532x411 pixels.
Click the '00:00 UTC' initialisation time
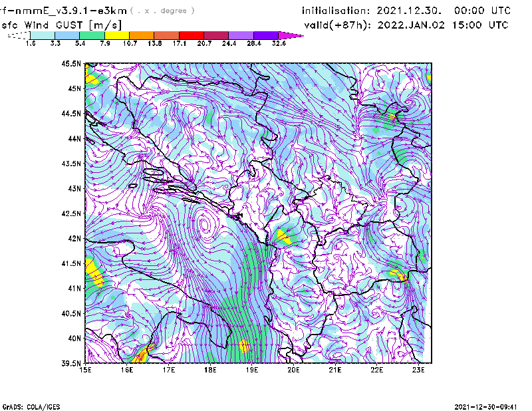pyautogui.click(x=482, y=11)
